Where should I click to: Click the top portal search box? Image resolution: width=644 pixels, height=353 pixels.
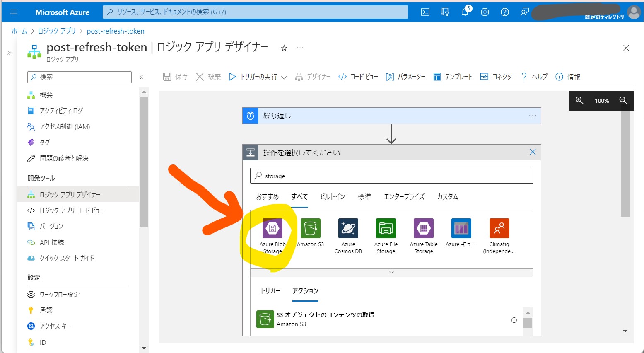pyautogui.click(x=255, y=12)
